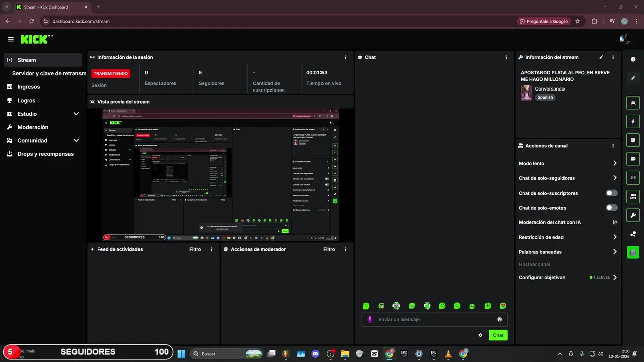Click the Conversando category thumbnail
644x362 pixels.
tap(526, 93)
